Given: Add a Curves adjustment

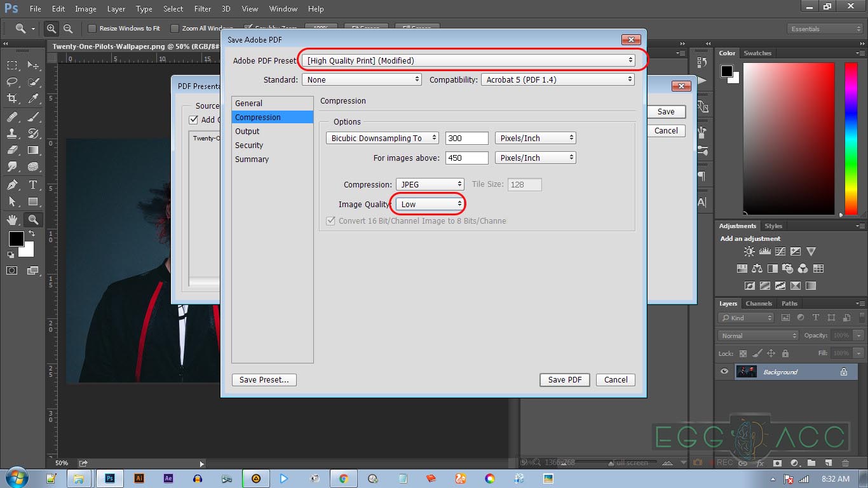Looking at the screenshot, I should (780, 252).
